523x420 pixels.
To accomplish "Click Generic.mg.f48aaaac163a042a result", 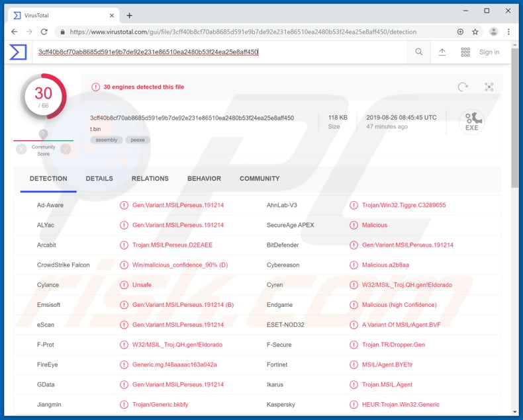I will [175, 364].
